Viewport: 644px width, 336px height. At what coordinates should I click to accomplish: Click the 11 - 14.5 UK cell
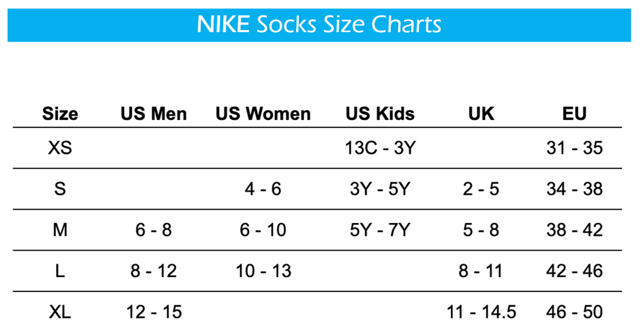(481, 312)
